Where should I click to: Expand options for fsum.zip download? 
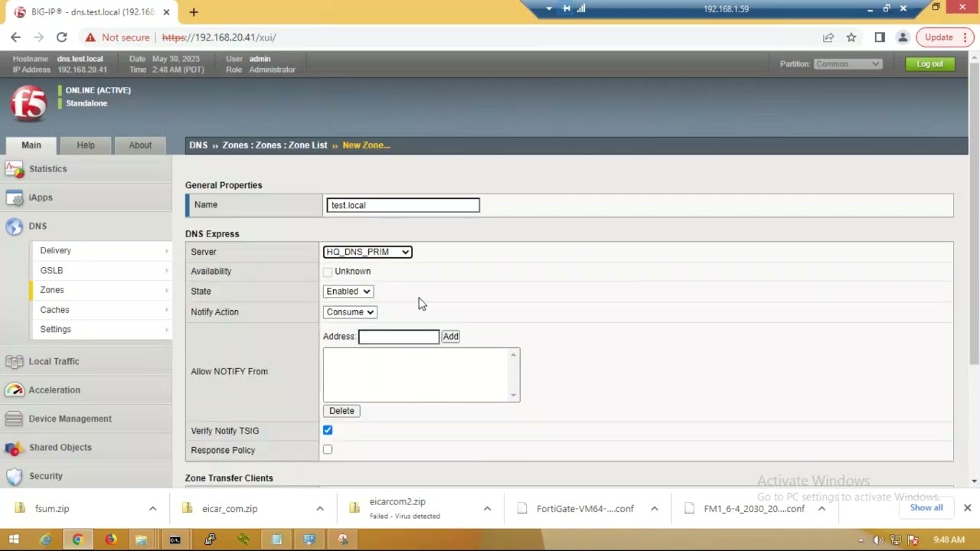point(152,508)
